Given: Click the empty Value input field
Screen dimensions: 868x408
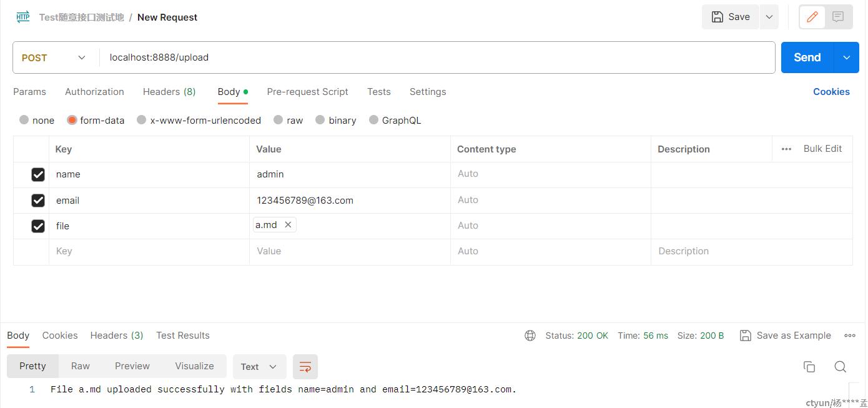Looking at the screenshot, I should [x=350, y=251].
